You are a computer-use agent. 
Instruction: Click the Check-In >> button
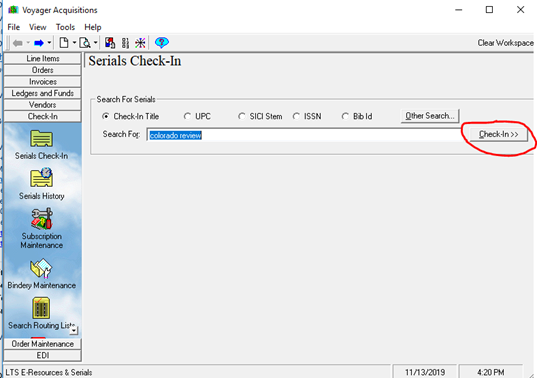(498, 134)
